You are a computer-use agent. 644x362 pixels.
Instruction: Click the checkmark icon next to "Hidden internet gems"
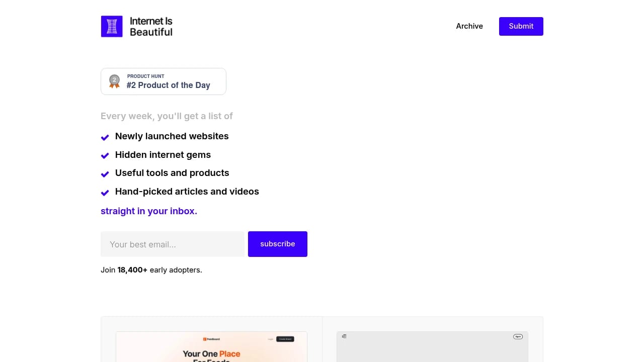pyautogui.click(x=105, y=156)
